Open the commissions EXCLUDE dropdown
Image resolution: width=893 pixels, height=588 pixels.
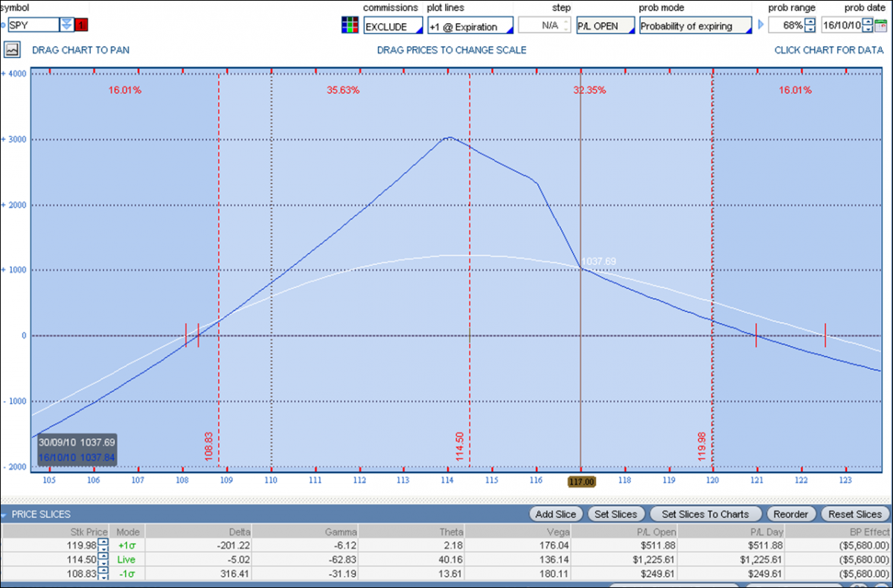393,25
